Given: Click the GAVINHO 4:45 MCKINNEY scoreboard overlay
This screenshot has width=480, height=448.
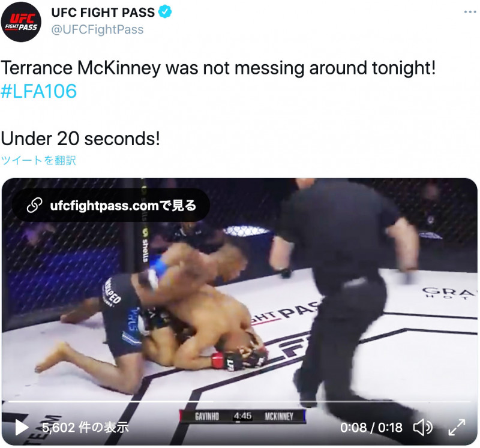Looking at the screenshot, I should tap(242, 416).
